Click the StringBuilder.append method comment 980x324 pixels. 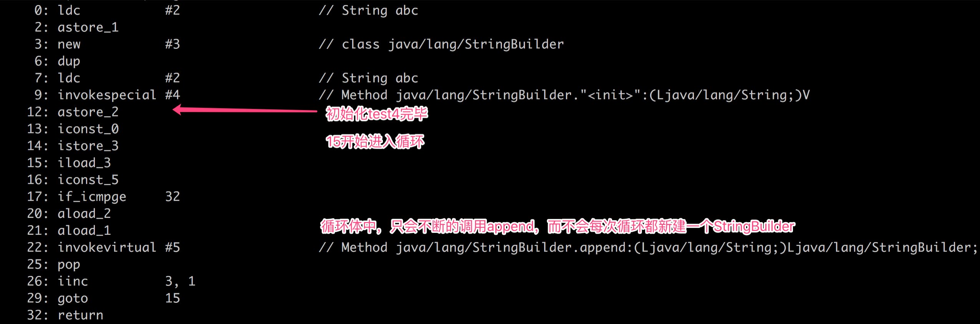(x=648, y=247)
